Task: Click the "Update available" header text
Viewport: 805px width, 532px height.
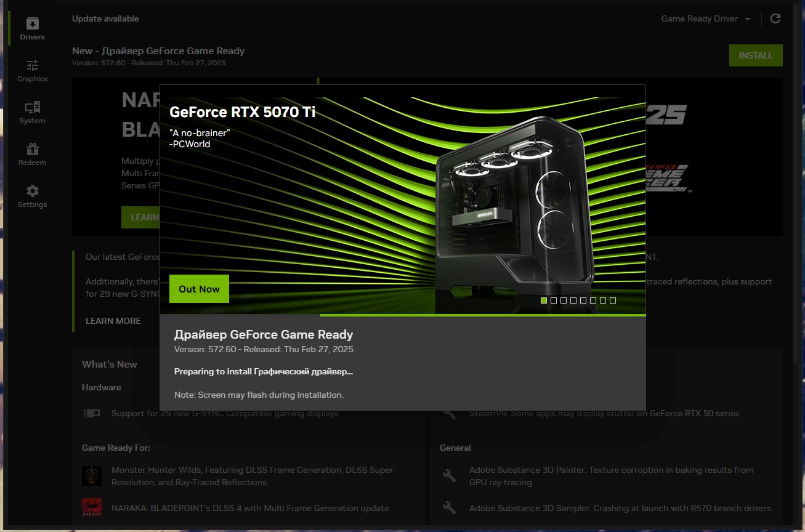Action: tap(105, 18)
